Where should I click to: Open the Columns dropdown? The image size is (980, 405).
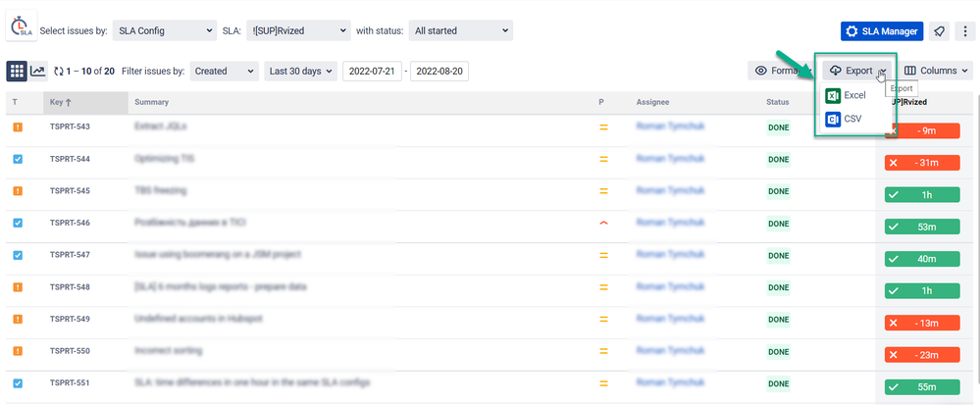tap(936, 71)
